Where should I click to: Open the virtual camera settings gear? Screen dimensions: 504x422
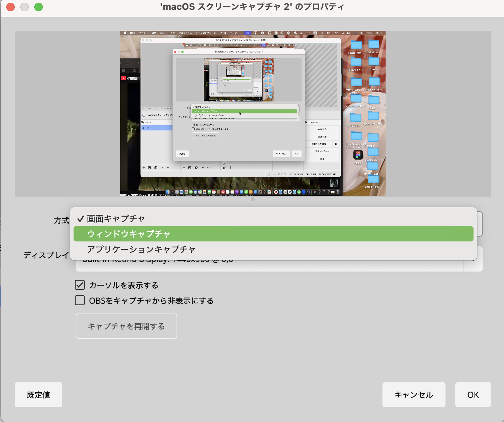coord(336,144)
